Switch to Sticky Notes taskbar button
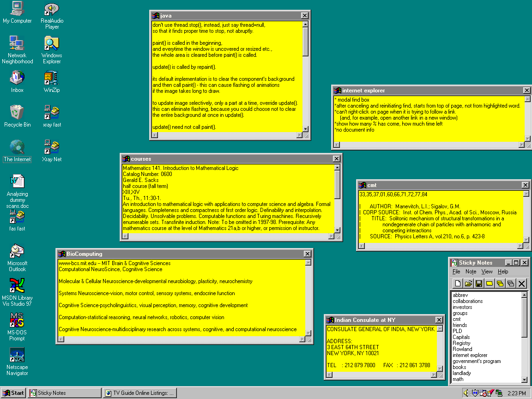 click(x=65, y=393)
